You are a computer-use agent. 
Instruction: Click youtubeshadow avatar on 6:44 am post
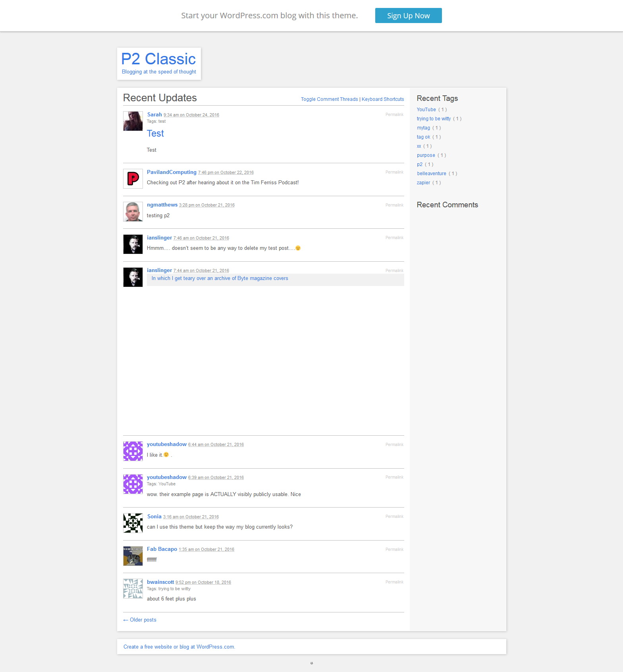click(x=133, y=451)
